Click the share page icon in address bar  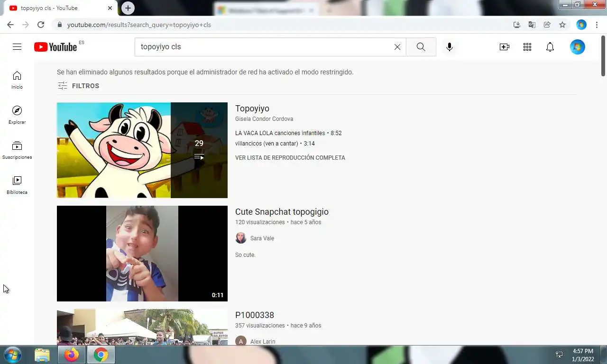[547, 25]
